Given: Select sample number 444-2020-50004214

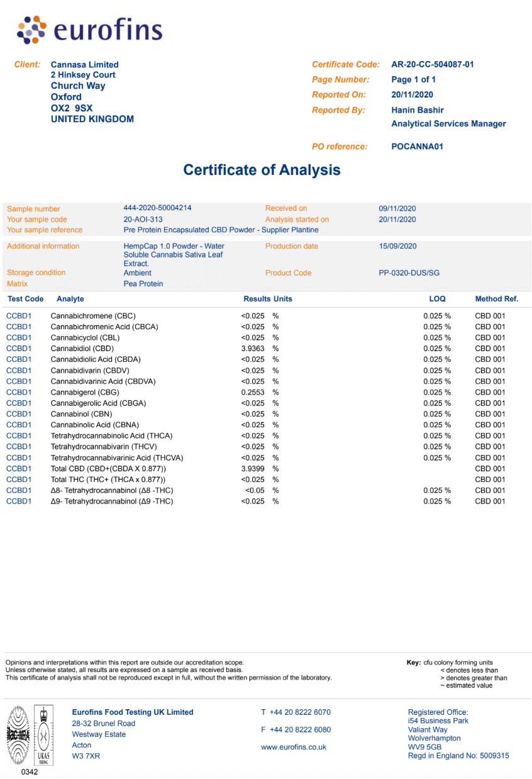Looking at the screenshot, I should click(157, 208).
